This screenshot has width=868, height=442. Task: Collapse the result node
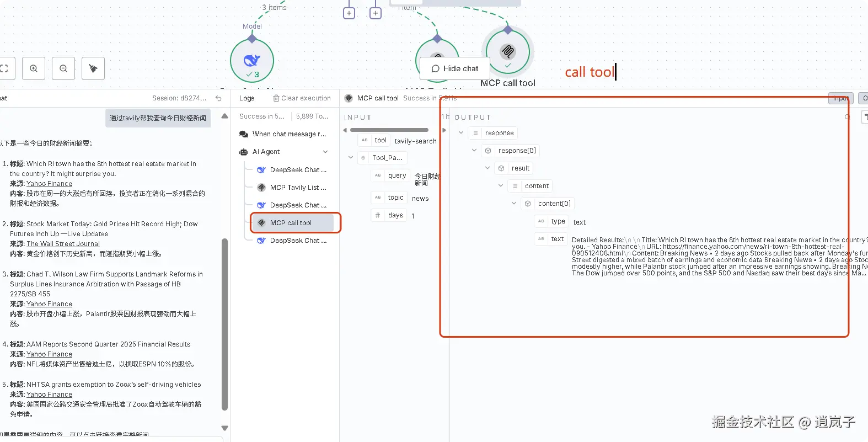[487, 168]
